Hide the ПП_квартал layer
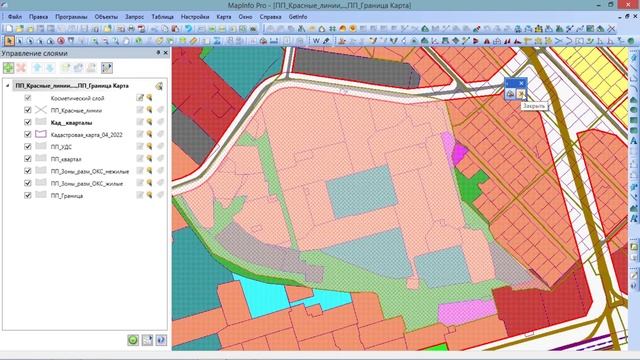Screen dimensions: 640x360 28,159
